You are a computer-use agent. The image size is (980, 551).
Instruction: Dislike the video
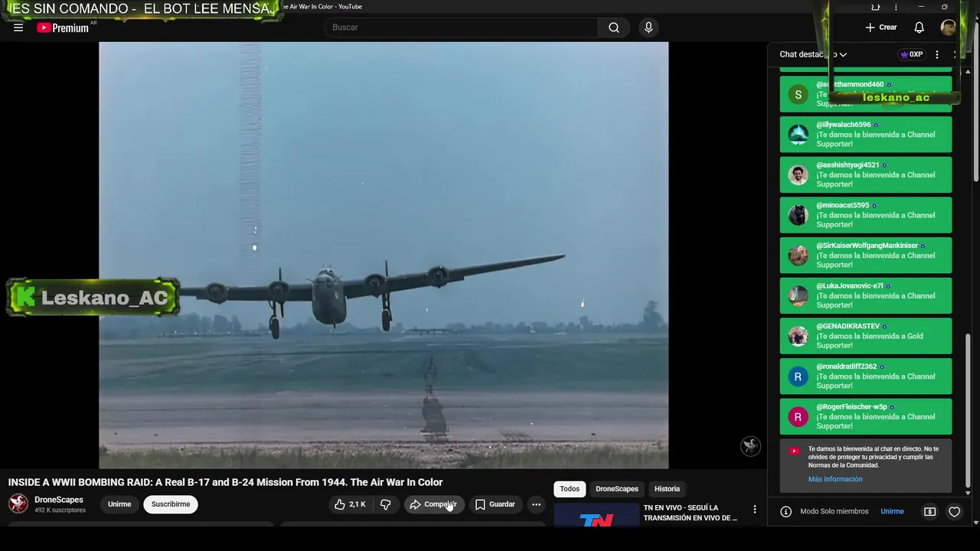386,504
